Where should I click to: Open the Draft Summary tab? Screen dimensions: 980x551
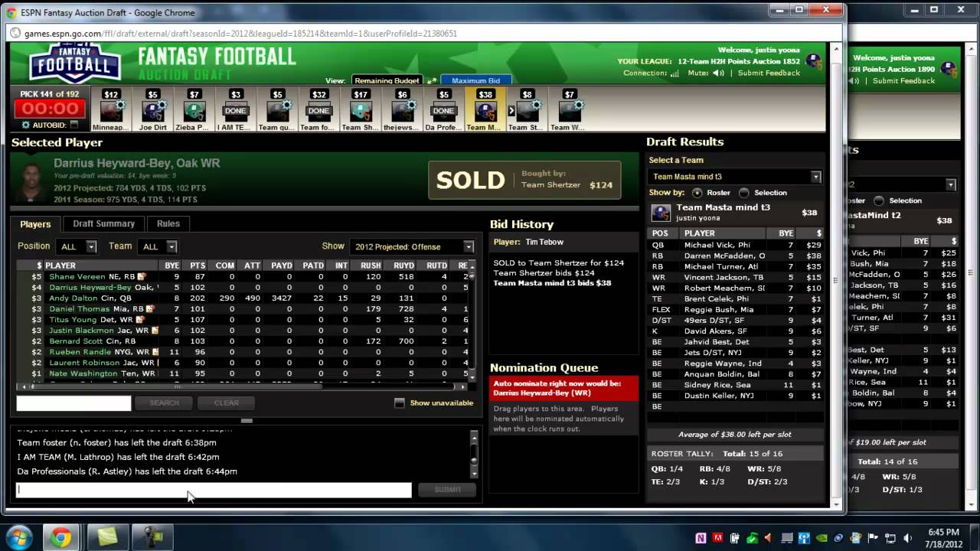(x=103, y=223)
